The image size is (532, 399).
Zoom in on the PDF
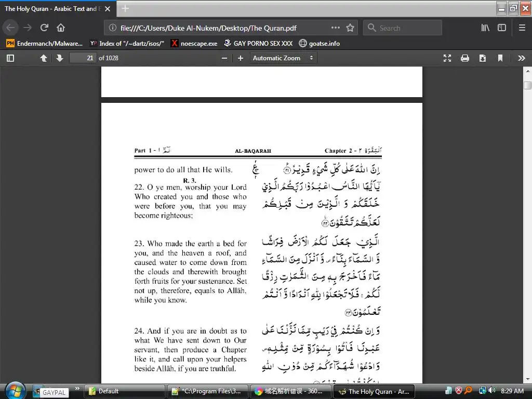tap(241, 58)
